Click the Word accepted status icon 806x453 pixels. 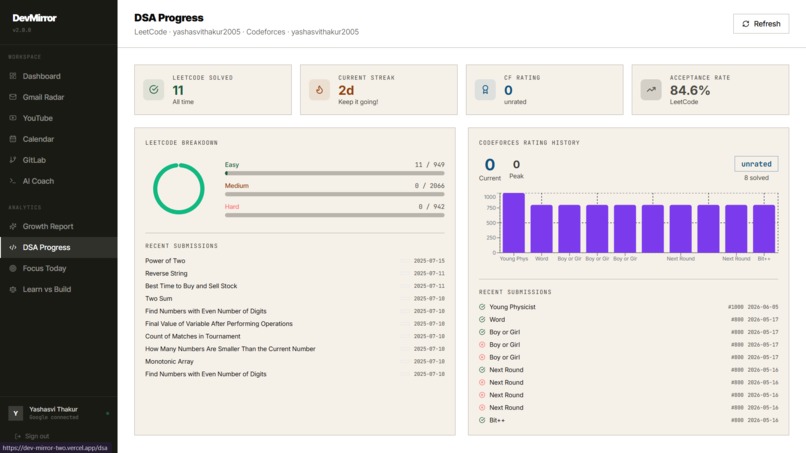(x=482, y=319)
